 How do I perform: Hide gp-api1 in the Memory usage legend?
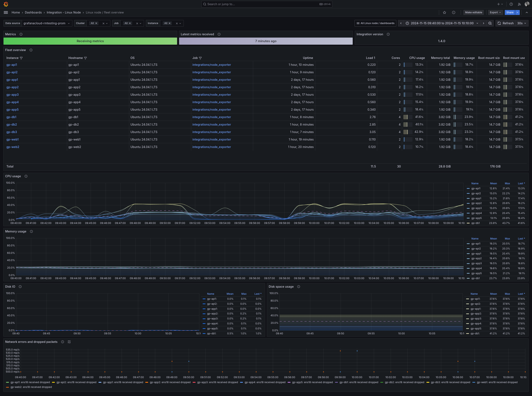(476, 243)
